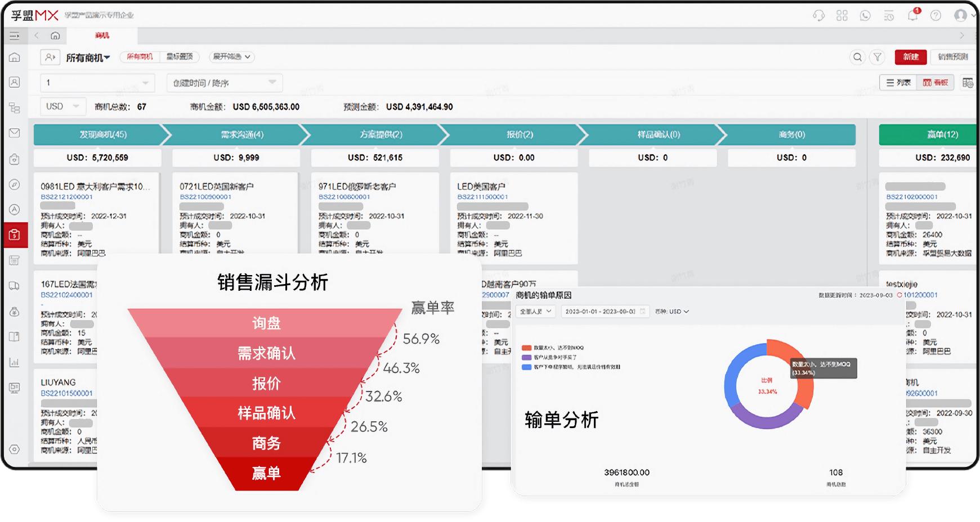Viewport: 980px width, 522px height.
Task: Open the notifications bell with red badge
Action: (913, 16)
